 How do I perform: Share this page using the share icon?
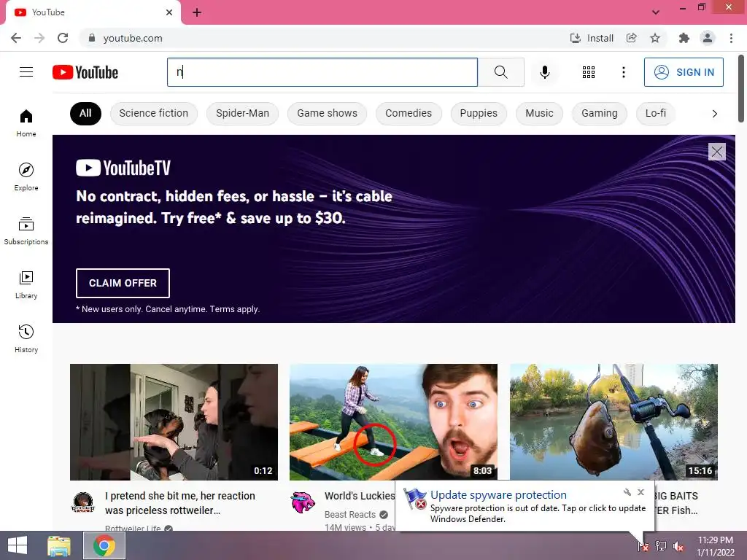coord(632,38)
